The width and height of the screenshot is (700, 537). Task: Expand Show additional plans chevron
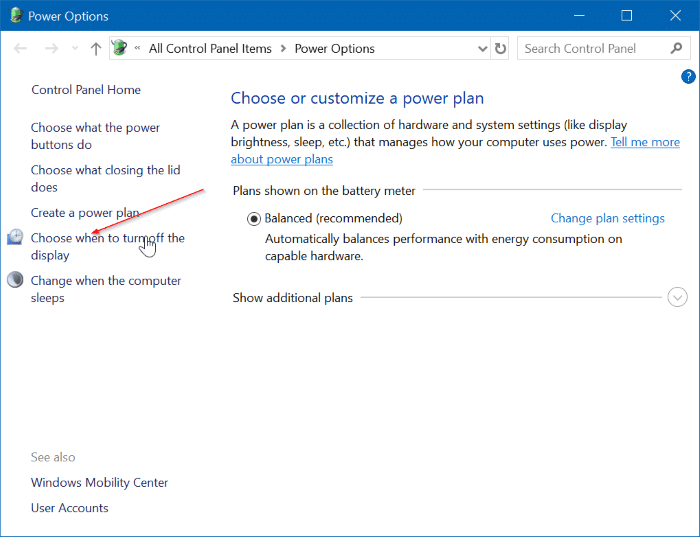(677, 297)
